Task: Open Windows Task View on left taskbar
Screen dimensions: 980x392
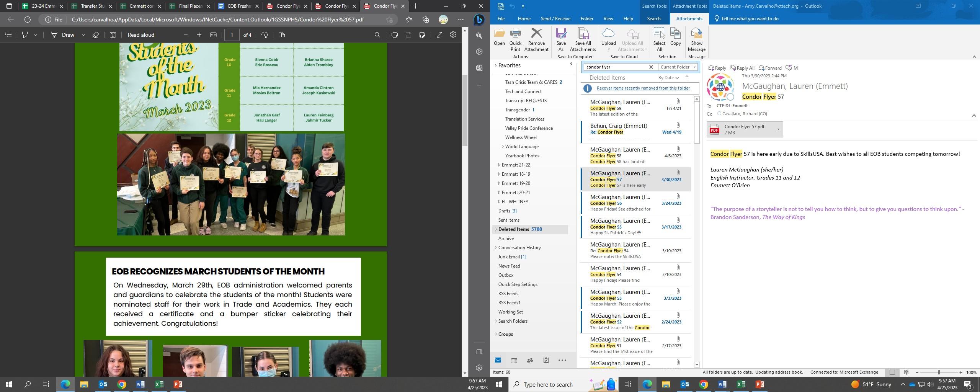Action: pyautogui.click(x=46, y=384)
